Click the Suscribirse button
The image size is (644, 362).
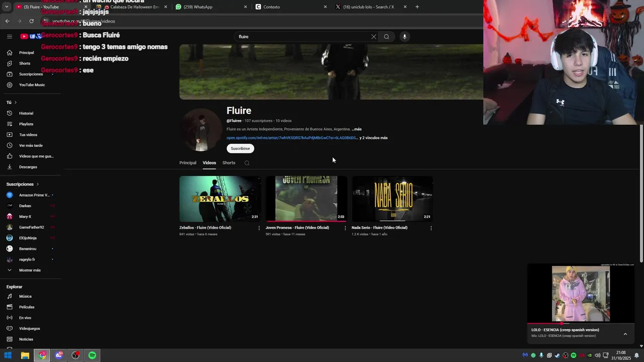click(240, 148)
